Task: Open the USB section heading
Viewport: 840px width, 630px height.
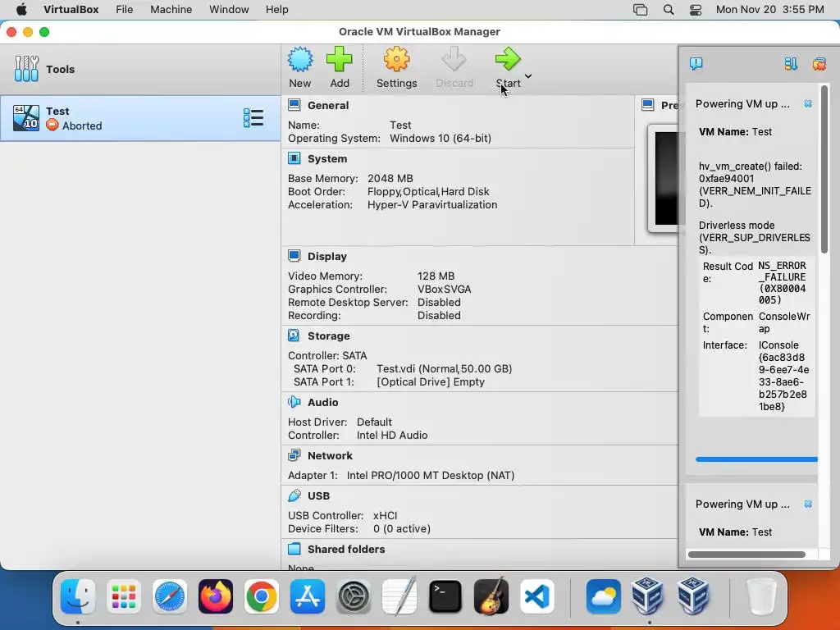Action: (319, 496)
